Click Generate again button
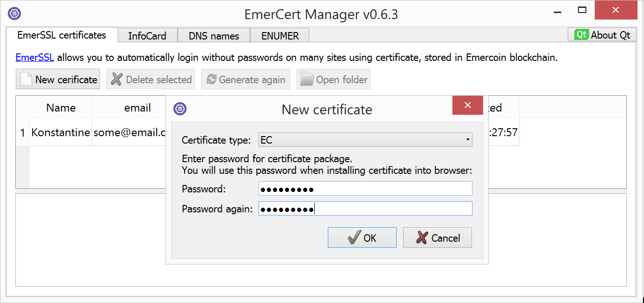Image resolution: width=644 pixels, height=303 pixels. [x=246, y=79]
